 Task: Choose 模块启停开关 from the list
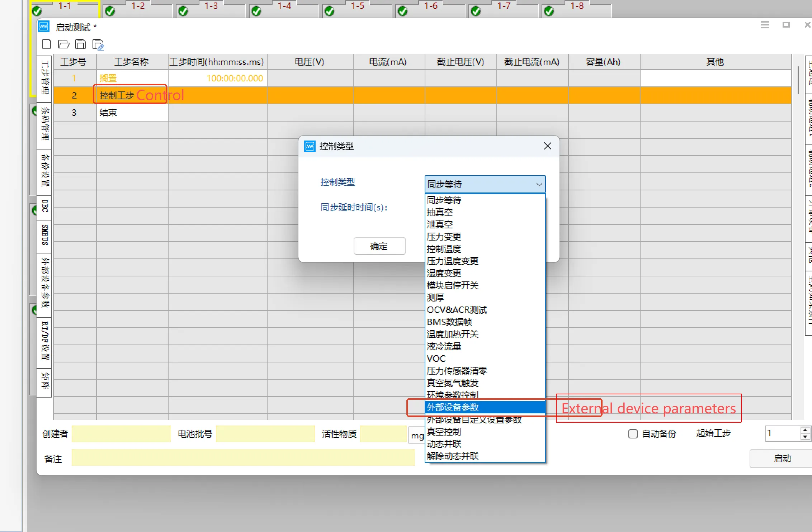[x=485, y=285]
